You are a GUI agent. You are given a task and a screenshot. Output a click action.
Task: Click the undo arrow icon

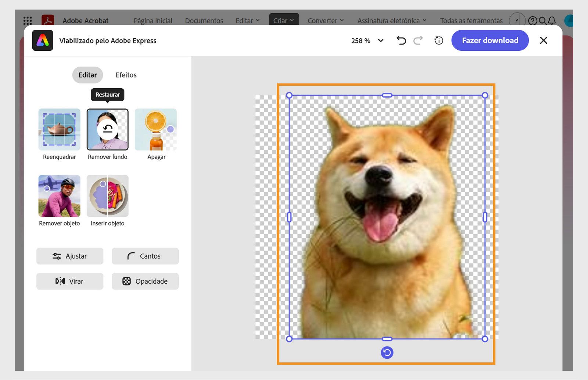(x=401, y=40)
